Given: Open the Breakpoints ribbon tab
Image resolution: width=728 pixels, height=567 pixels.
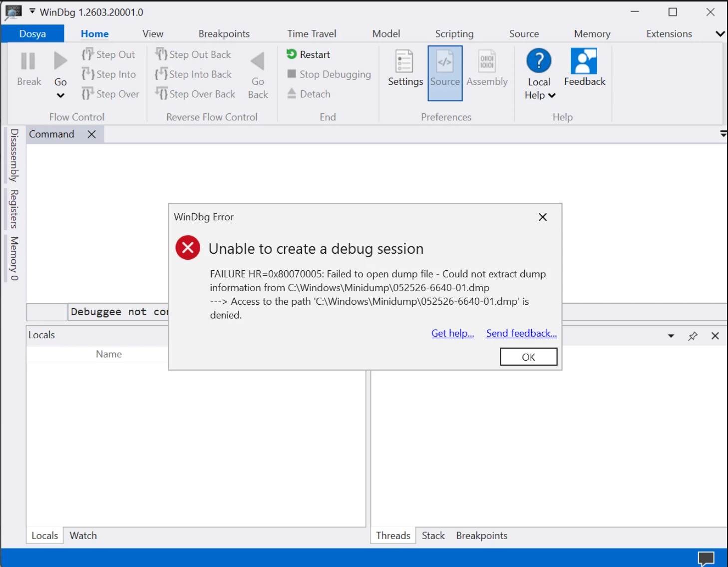Looking at the screenshot, I should click(x=224, y=34).
